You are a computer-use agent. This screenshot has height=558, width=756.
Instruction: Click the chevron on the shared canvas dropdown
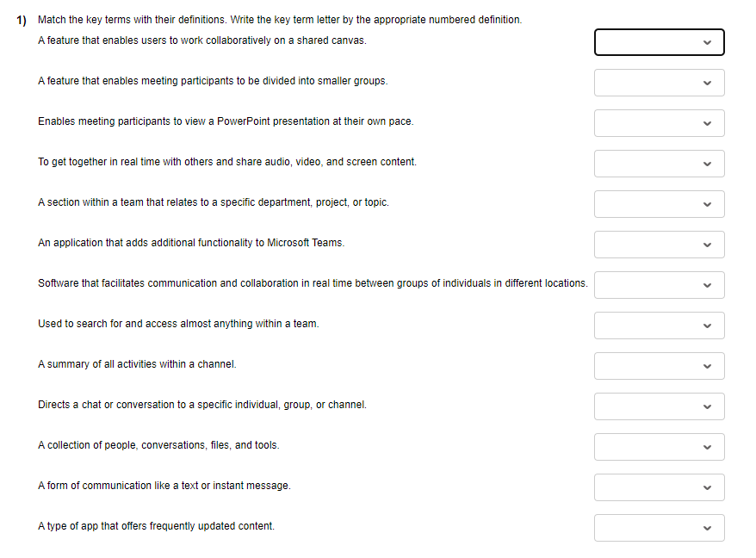coord(706,41)
